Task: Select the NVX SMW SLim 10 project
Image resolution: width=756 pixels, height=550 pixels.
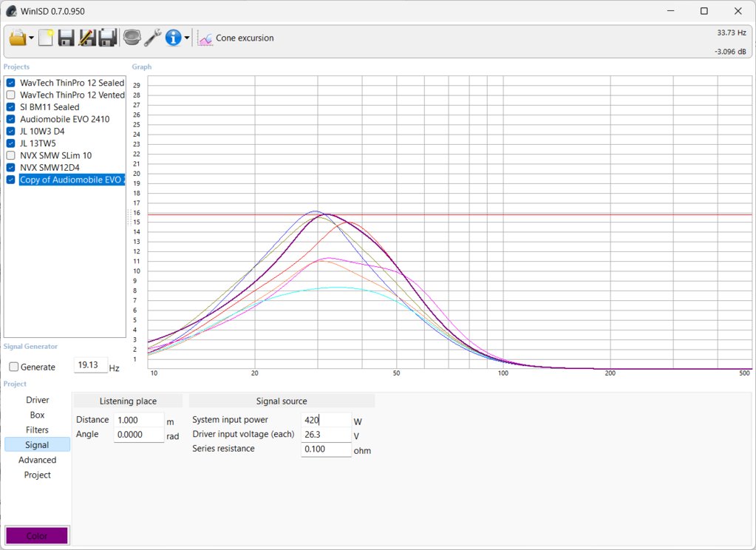Action: click(56, 155)
